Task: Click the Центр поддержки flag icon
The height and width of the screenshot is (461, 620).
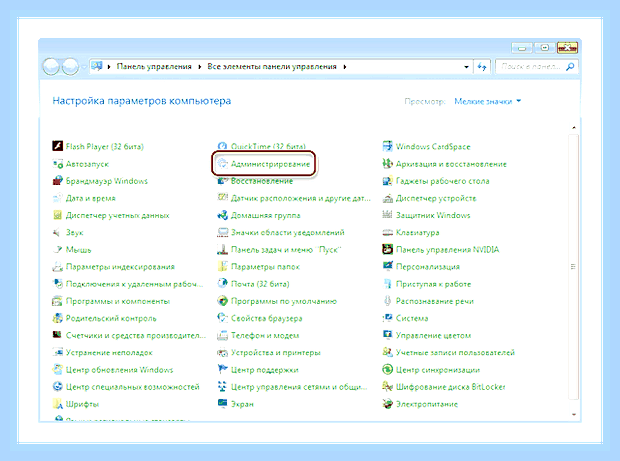Action: 223,370
